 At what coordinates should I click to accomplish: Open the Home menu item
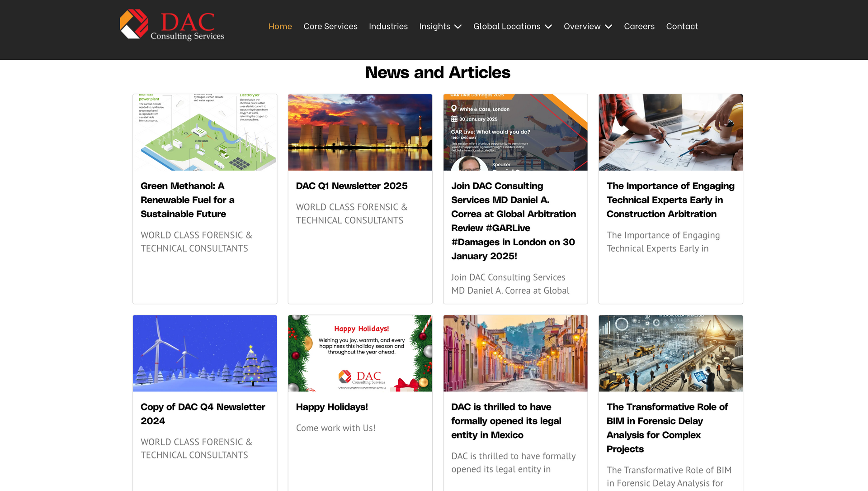[280, 26]
